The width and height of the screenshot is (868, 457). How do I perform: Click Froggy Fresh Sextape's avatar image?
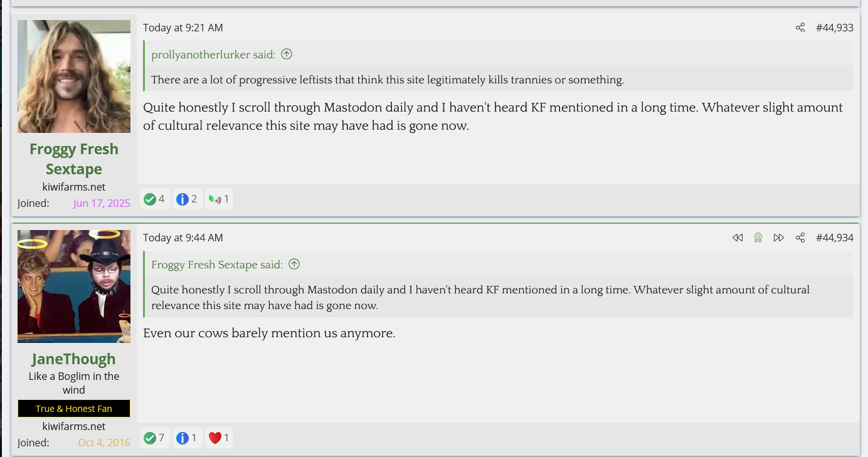point(74,76)
